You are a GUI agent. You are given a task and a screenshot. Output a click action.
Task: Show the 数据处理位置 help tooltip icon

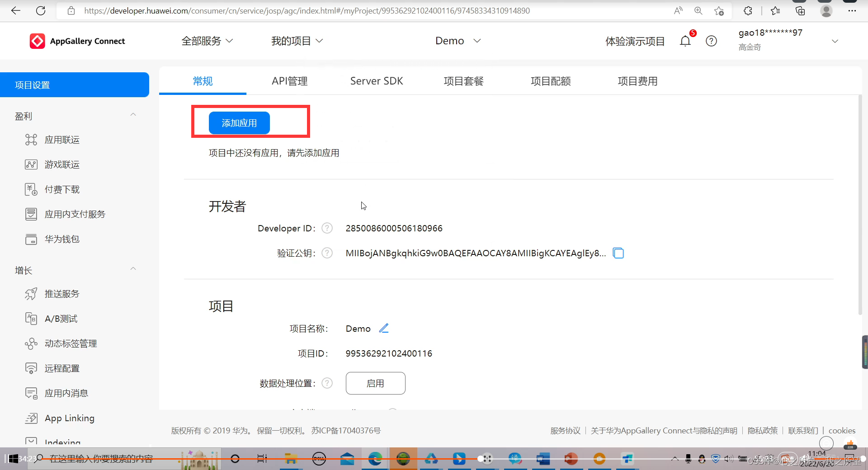[x=327, y=383]
